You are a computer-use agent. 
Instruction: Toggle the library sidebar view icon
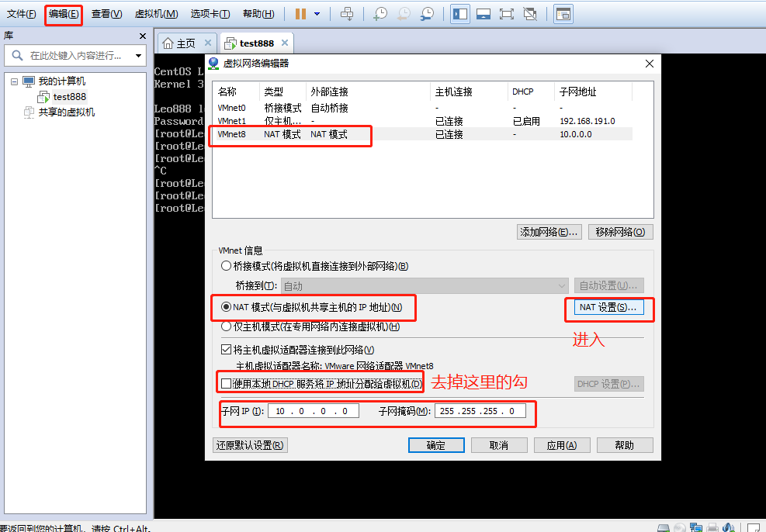click(460, 14)
